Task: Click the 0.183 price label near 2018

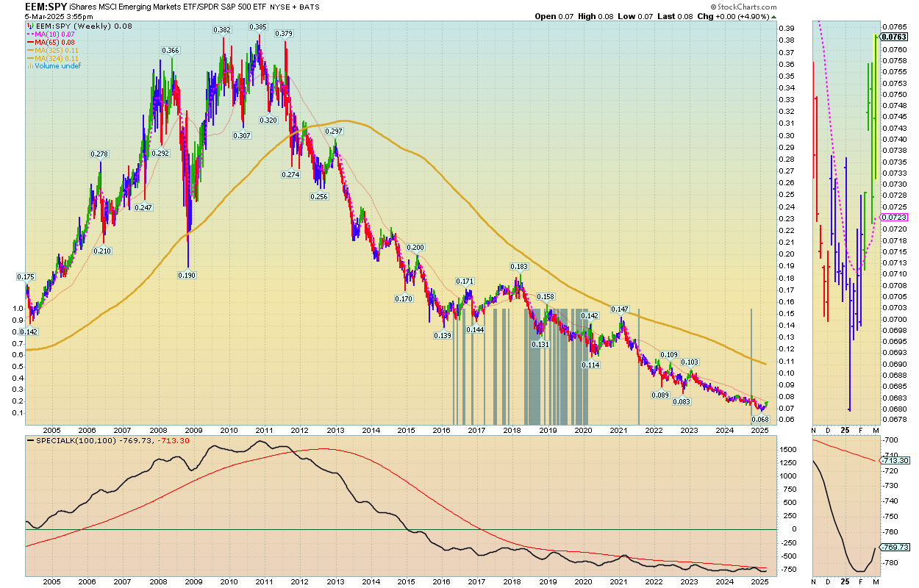Action: coord(519,267)
